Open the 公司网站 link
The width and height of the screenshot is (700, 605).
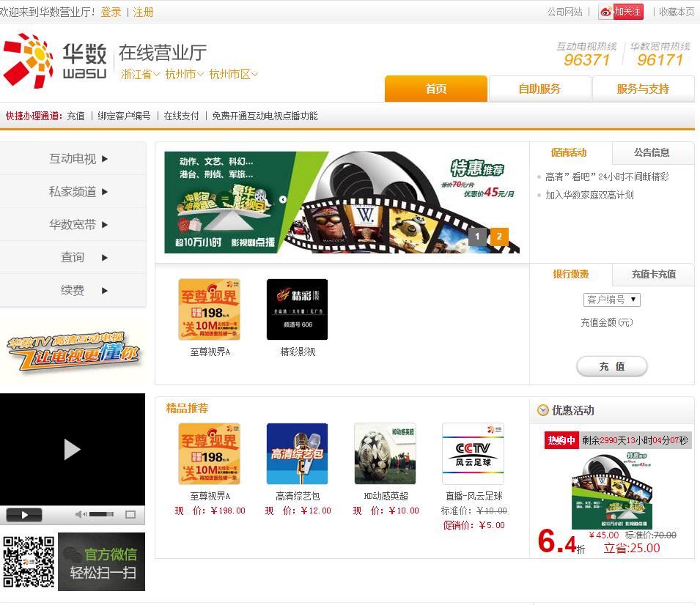(x=565, y=12)
